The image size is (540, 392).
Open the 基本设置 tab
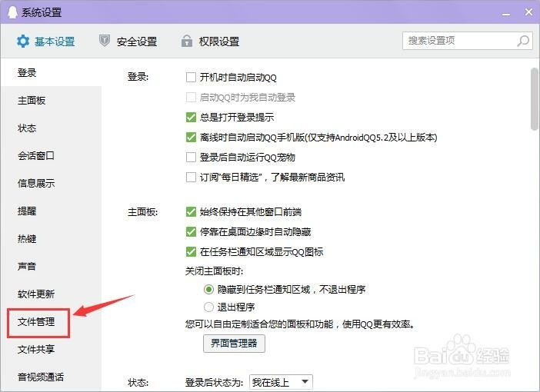[46, 42]
